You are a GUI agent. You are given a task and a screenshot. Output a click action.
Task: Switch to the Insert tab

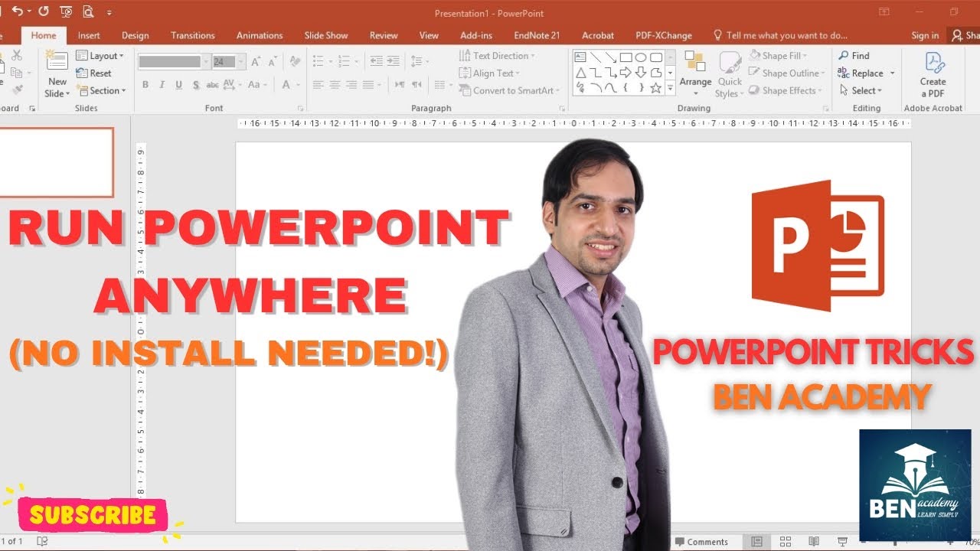coord(89,35)
